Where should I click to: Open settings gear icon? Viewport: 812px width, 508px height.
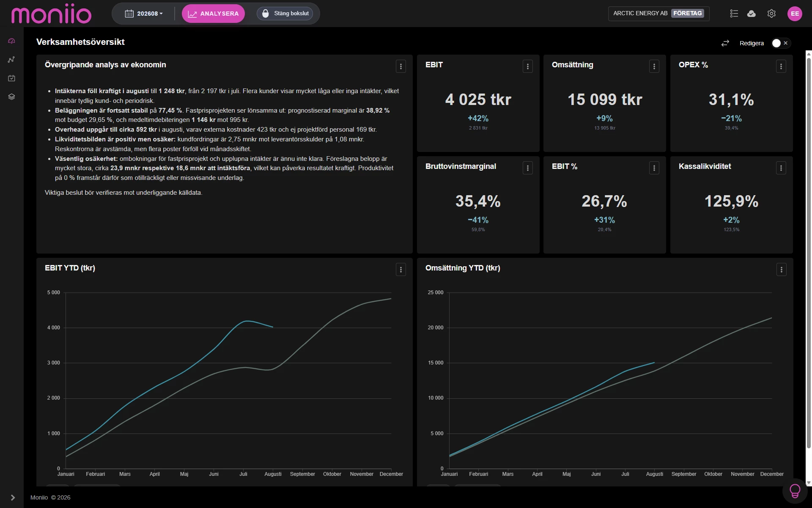pos(771,14)
